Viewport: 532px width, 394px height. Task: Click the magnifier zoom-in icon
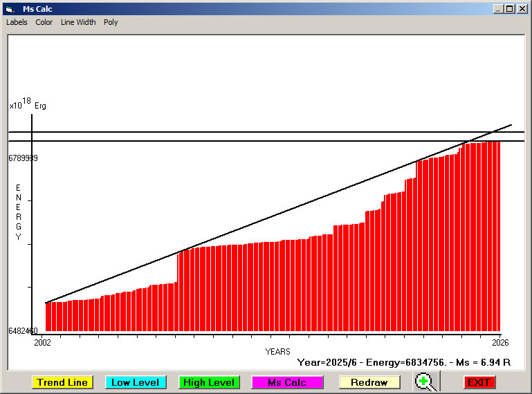[426, 382]
